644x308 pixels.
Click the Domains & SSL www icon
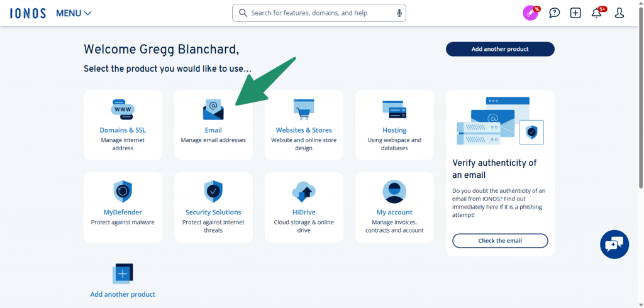(123, 109)
